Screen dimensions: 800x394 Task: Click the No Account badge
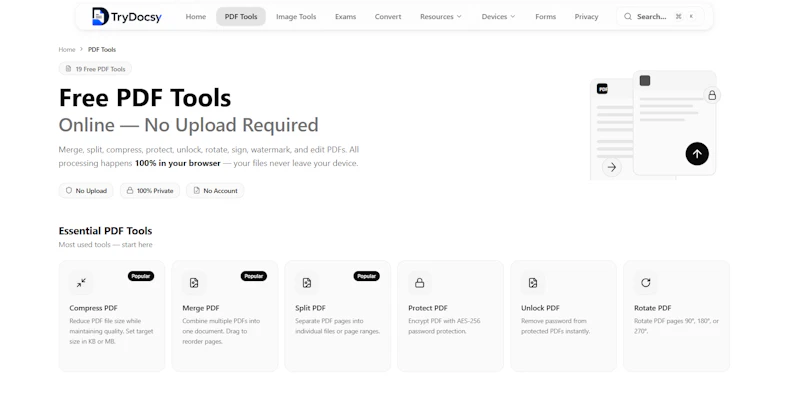click(215, 191)
